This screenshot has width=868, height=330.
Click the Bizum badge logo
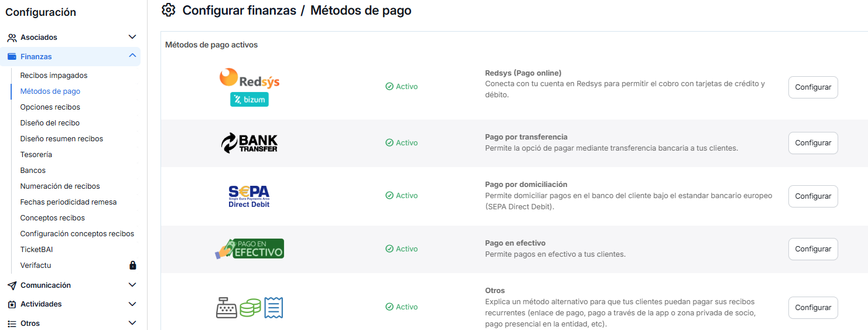250,100
